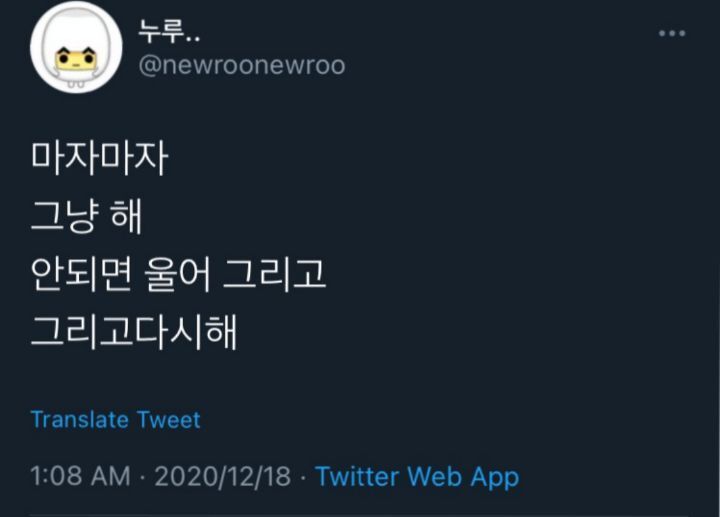Click the Translate Tweet link
Screen dimensions: 720x517
[115, 420]
